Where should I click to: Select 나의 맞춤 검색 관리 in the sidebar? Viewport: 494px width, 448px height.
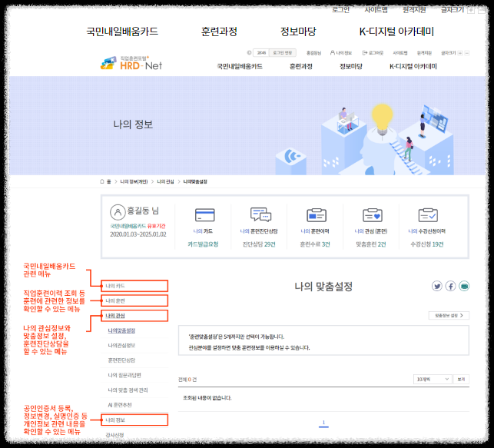pyautogui.click(x=128, y=390)
